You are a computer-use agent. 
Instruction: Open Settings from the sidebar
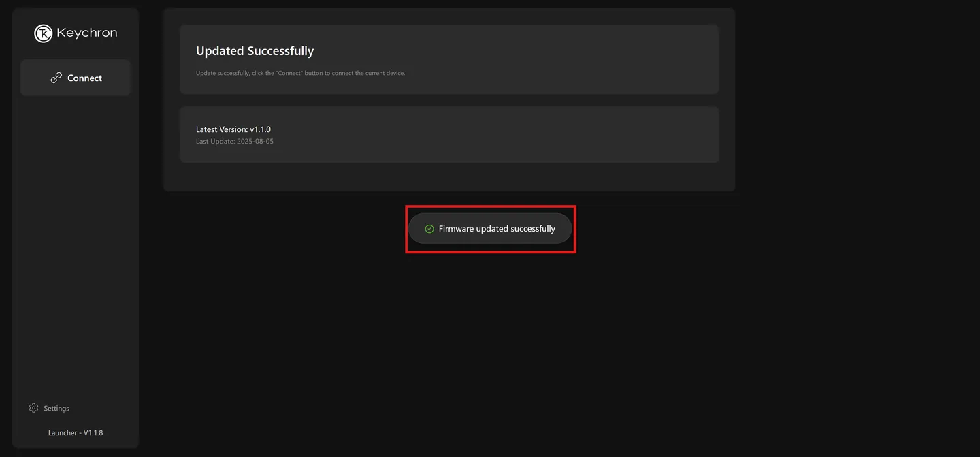49,408
